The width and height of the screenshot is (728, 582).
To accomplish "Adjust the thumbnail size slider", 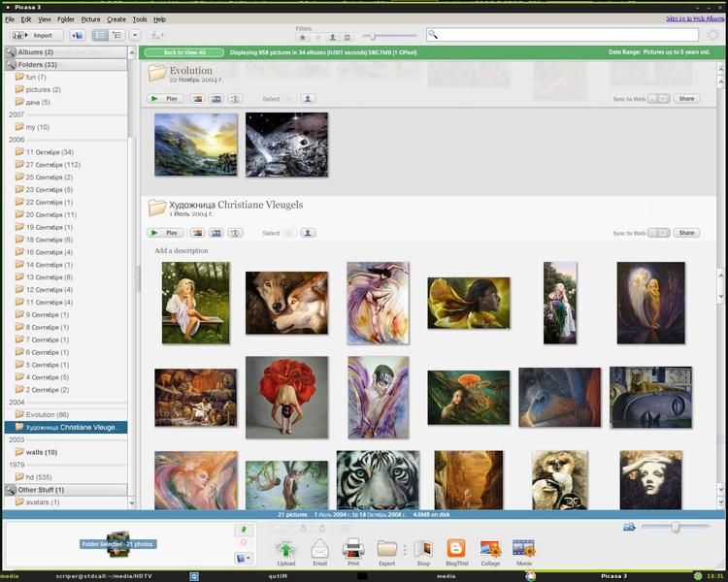I will (x=675, y=527).
